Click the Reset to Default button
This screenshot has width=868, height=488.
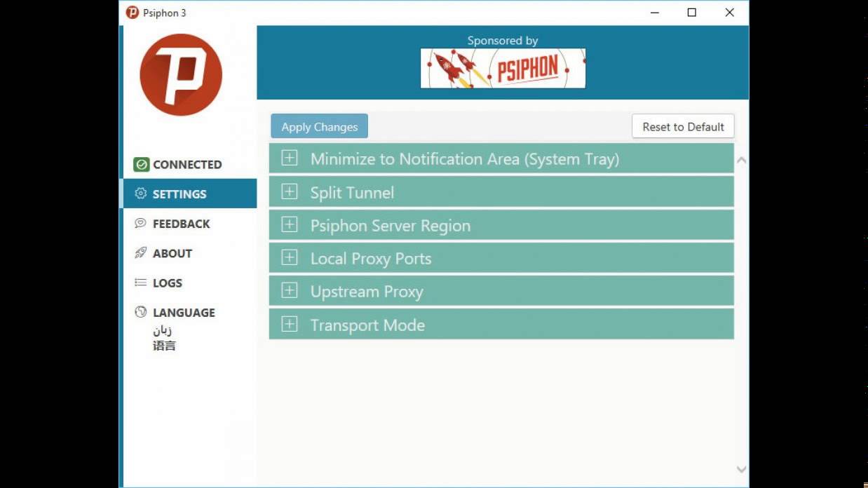point(683,127)
